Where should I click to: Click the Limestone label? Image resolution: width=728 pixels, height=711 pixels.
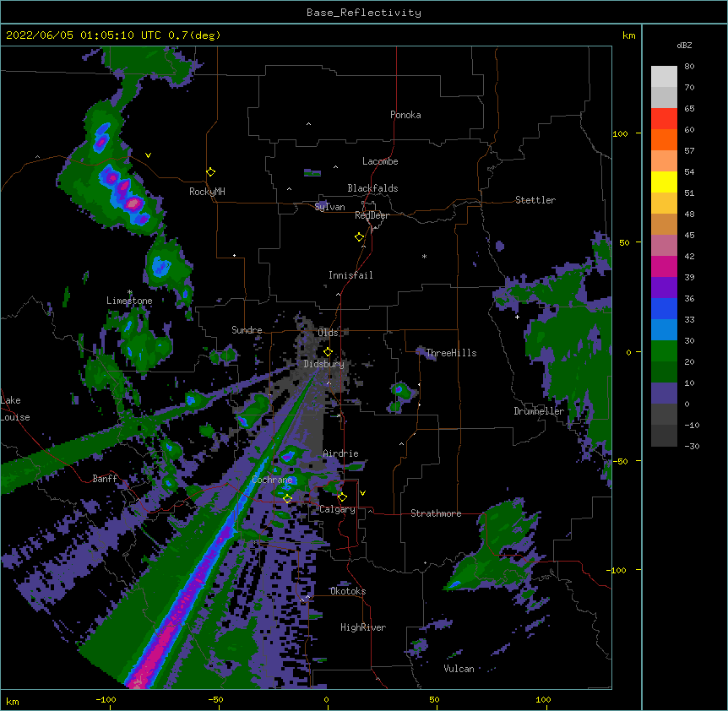pos(129,301)
